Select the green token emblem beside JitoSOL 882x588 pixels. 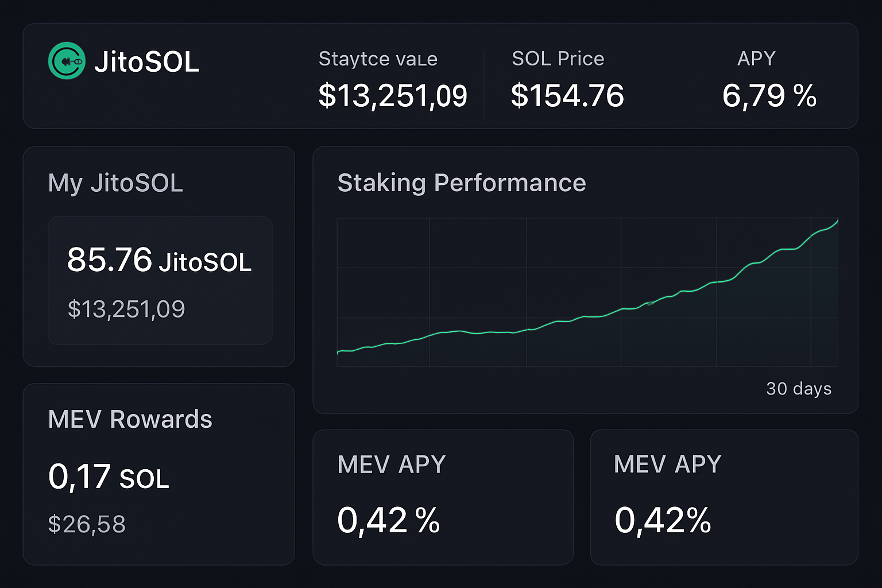point(67,61)
